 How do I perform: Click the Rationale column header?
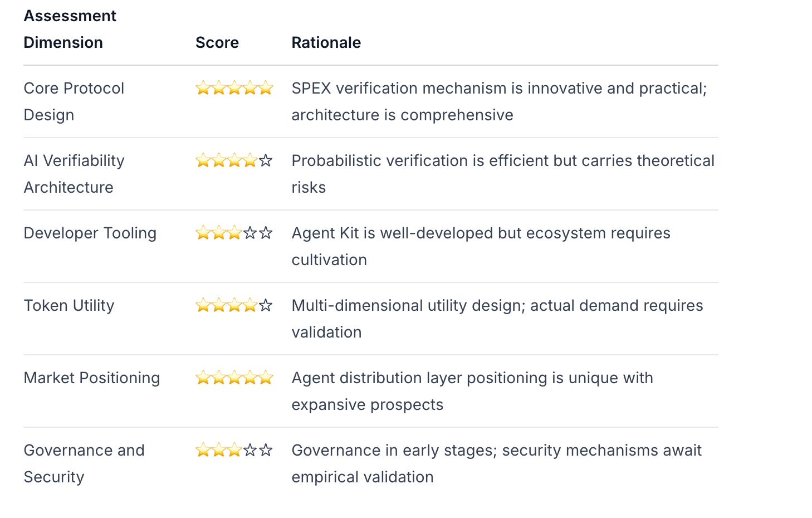coord(326,42)
